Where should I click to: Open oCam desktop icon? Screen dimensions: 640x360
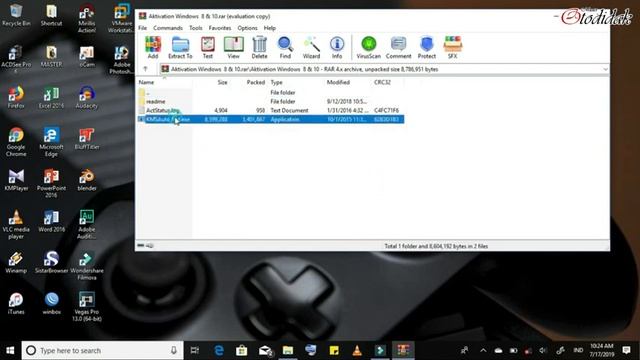87,56
